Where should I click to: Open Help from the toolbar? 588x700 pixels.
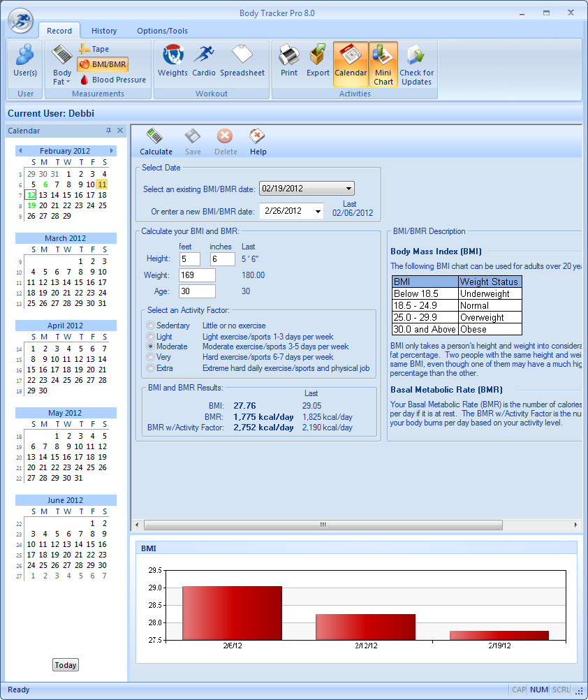click(x=258, y=142)
